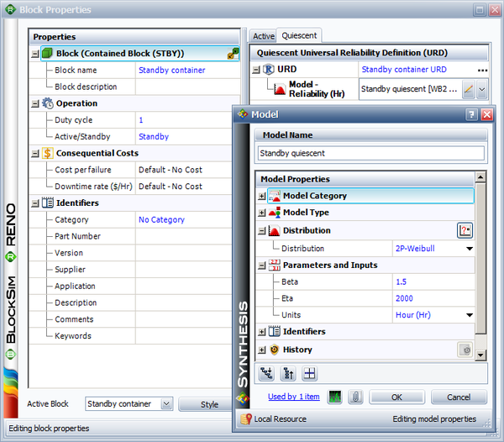Click the split columns layout icon
This screenshot has height=442, width=504.
pyautogui.click(x=309, y=374)
